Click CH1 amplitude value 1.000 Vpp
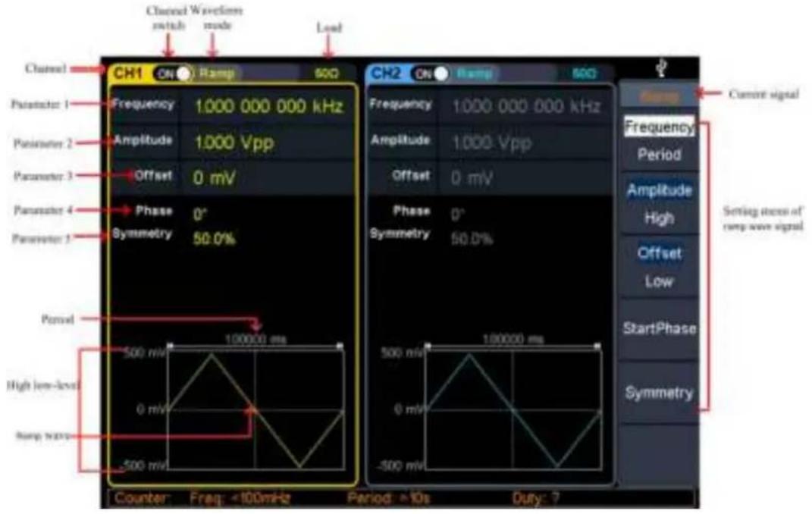 click(x=234, y=143)
